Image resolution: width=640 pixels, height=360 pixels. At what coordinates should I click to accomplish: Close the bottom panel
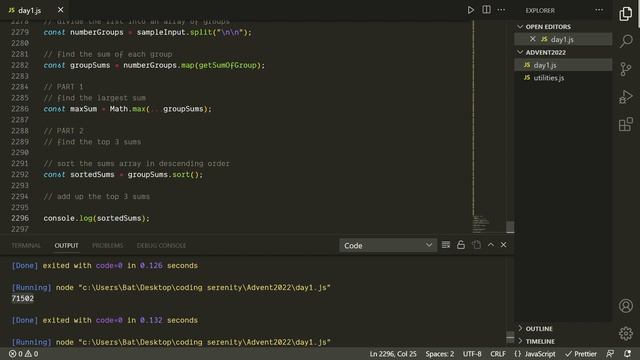coord(504,245)
